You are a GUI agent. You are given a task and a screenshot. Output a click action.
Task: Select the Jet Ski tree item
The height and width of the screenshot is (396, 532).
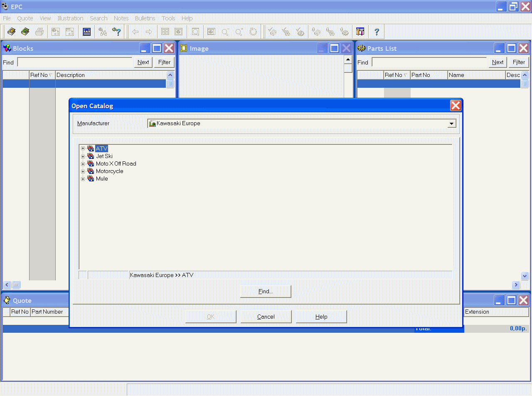[104, 156]
